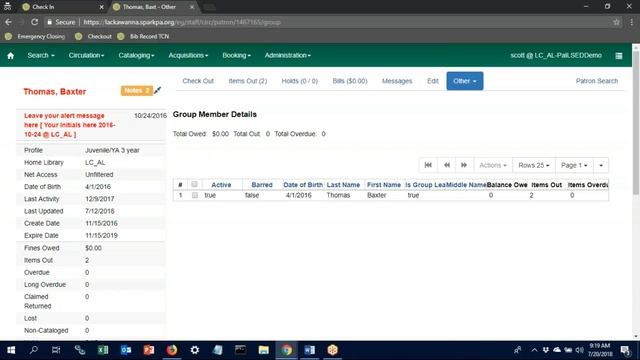Screen dimensions: 640x360
Task: Go to the Evergreen home icon
Action: click(11, 56)
